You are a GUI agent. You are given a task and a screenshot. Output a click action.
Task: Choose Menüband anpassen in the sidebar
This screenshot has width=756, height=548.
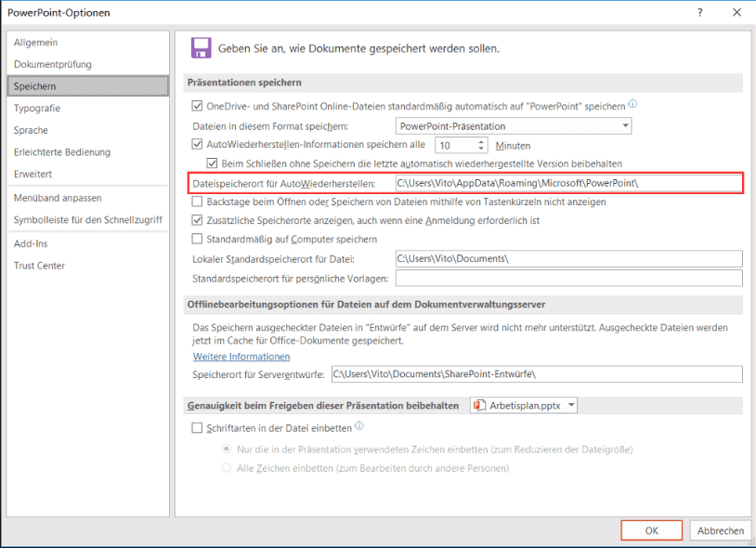pyautogui.click(x=87, y=198)
